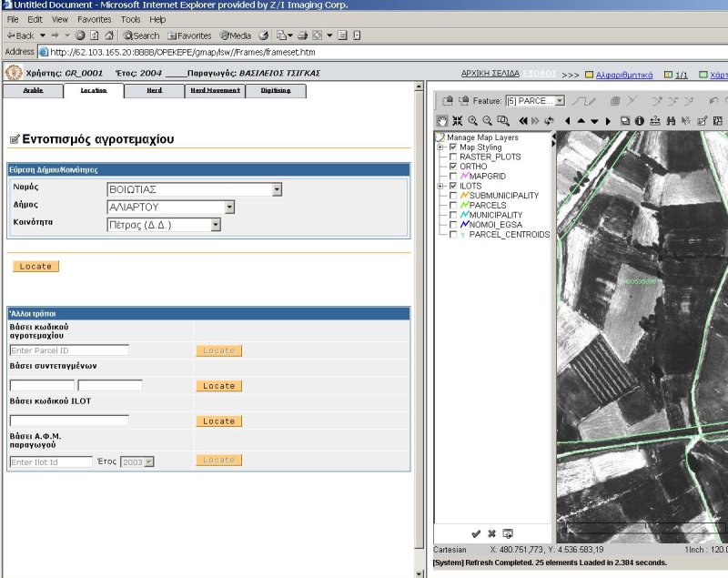Open the Feature dropdown in map toolbar
The width and height of the screenshot is (728, 578).
click(560, 100)
